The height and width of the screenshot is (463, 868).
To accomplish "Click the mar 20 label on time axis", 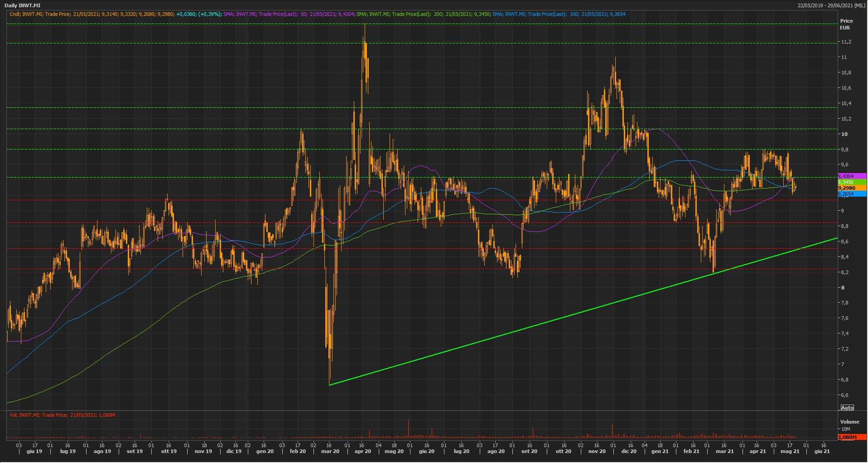I will (x=330, y=451).
